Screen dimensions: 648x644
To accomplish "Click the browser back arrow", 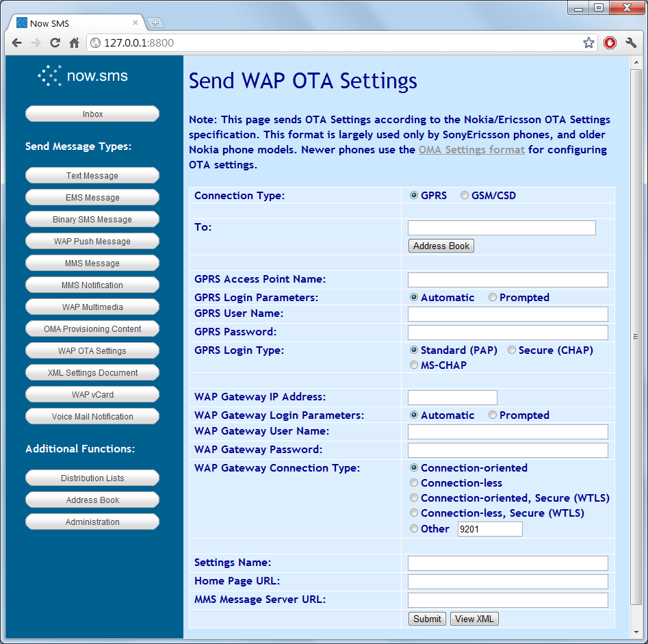I will (x=16, y=43).
